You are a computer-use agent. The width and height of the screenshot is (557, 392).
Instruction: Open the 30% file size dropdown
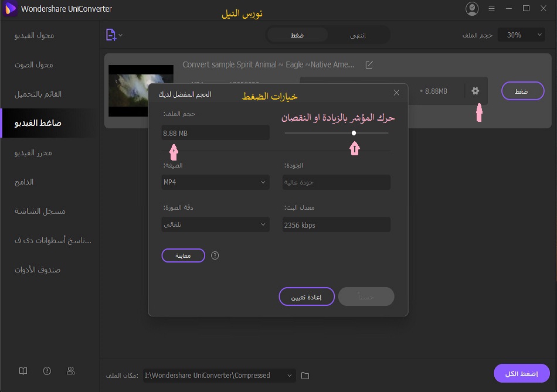(x=521, y=35)
